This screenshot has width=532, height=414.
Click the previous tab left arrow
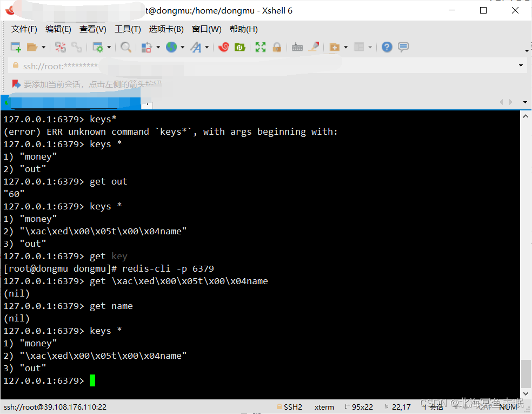pos(501,102)
